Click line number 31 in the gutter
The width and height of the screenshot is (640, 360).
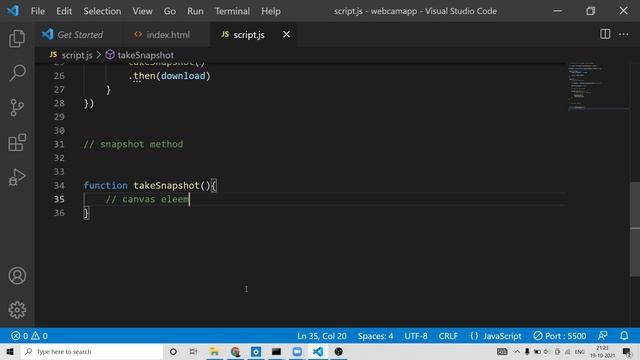coord(59,144)
